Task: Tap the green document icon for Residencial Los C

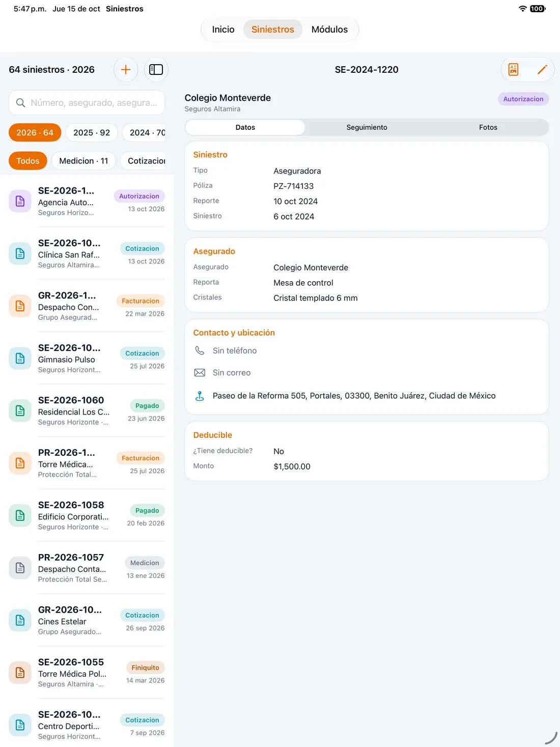Action: tap(20, 411)
